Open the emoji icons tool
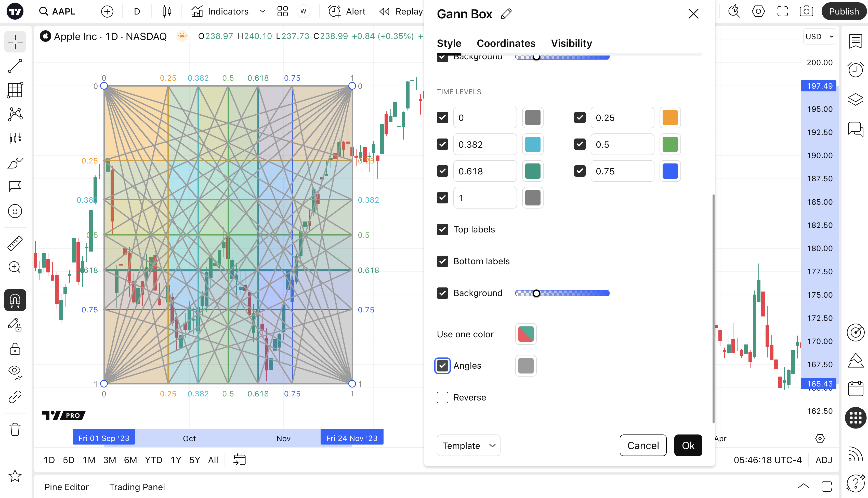This screenshot has height=498, width=868. 15,211
